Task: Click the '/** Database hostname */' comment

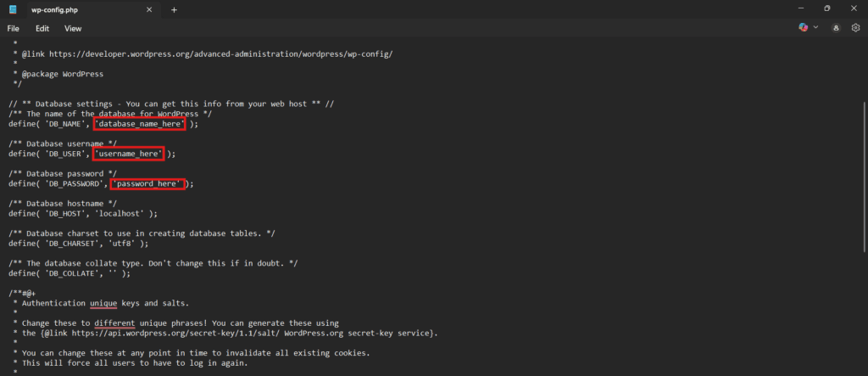Action: pos(63,204)
